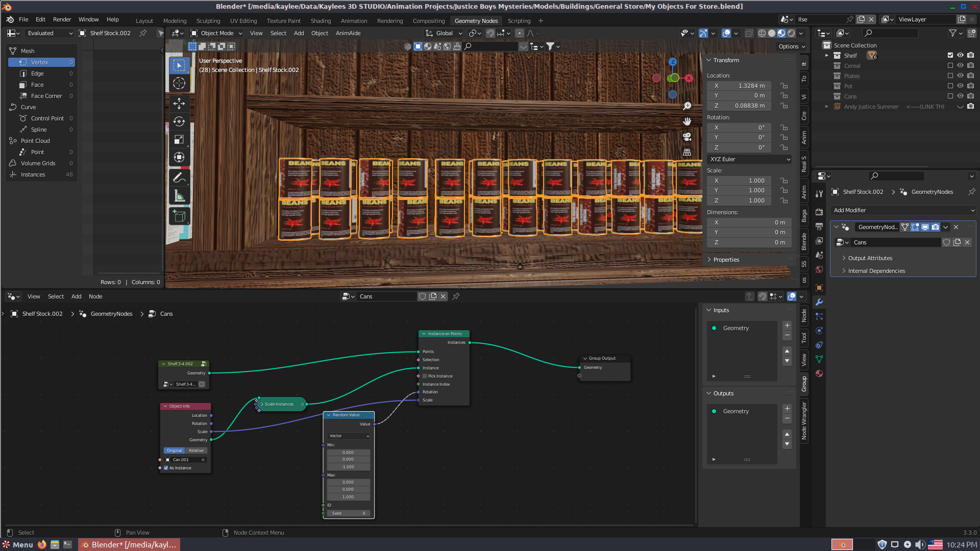Adjust the Seed value field
The width and height of the screenshot is (980, 551).
click(349, 513)
